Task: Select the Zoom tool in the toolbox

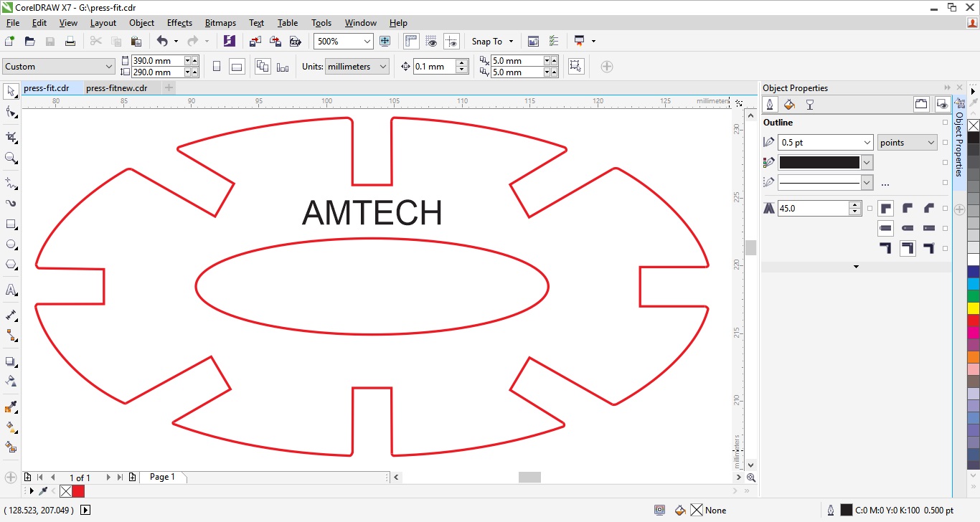Action: coord(11,158)
